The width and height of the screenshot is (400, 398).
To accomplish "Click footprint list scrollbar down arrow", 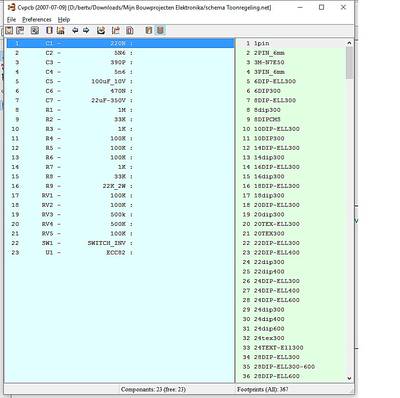I will coord(349,378).
